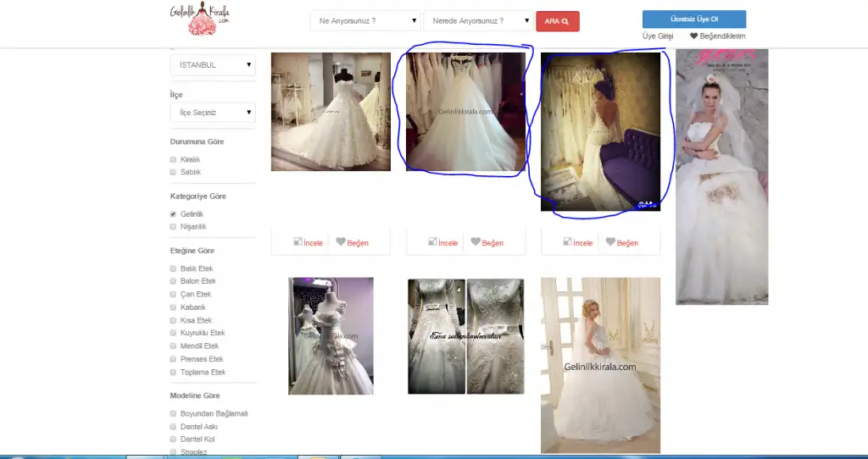The height and width of the screenshot is (459, 868).
Task: Click İncele icon under third dress
Action: coord(568,242)
